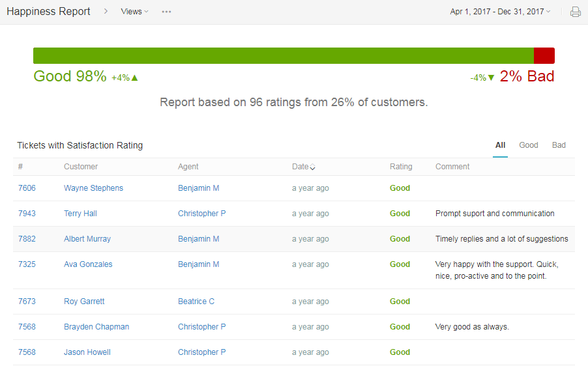View customer Ava Gonzales

[88, 264]
